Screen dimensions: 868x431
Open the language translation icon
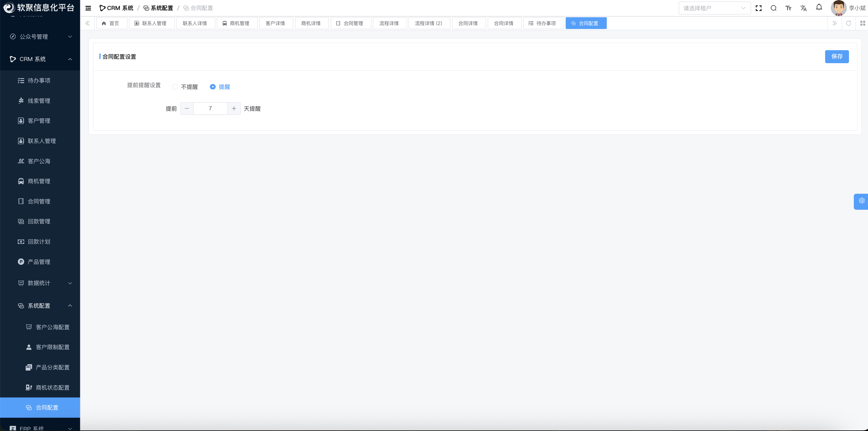(803, 8)
